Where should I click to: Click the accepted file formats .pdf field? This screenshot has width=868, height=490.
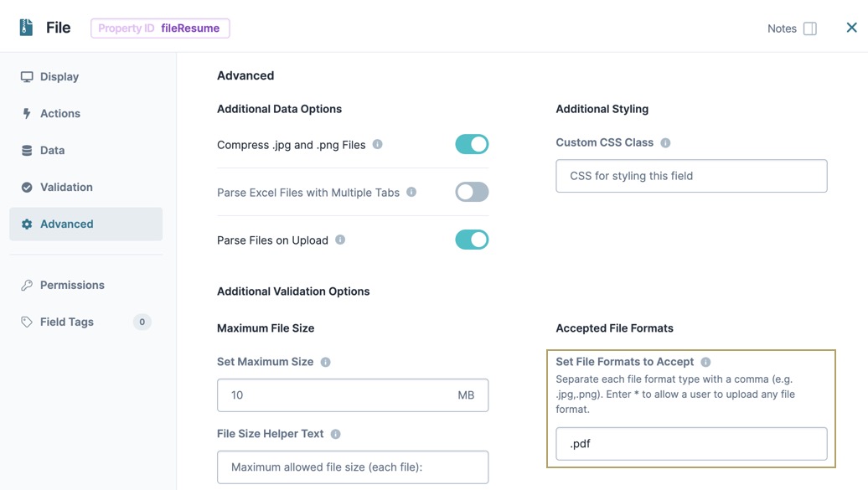(691, 443)
